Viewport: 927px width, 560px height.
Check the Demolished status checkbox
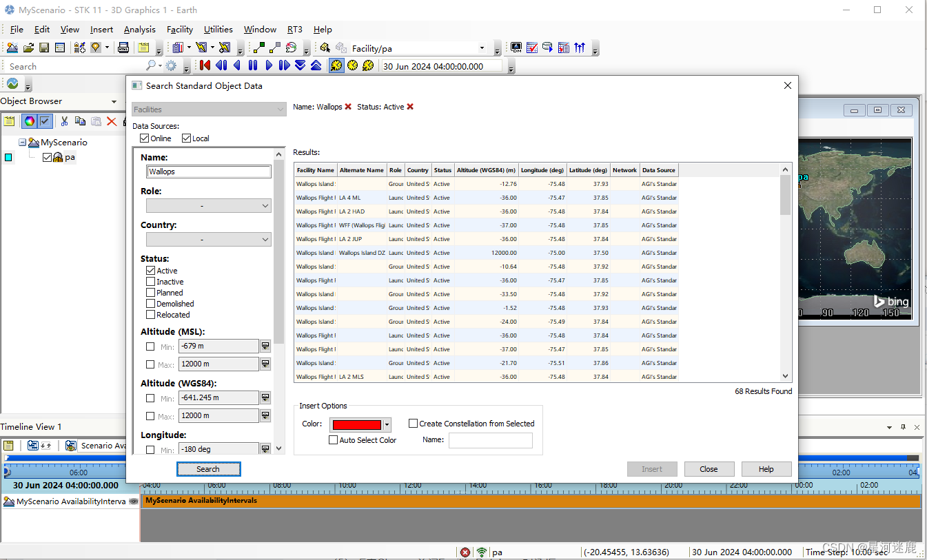coord(150,304)
